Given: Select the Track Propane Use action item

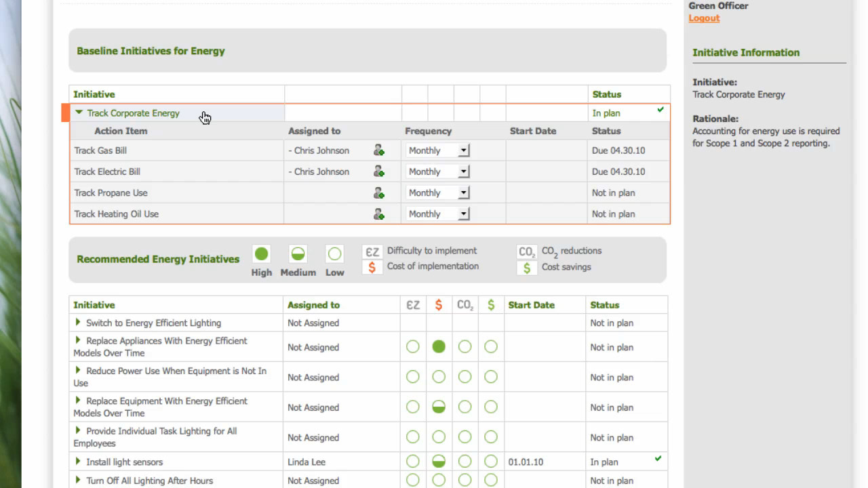Looking at the screenshot, I should pos(111,192).
